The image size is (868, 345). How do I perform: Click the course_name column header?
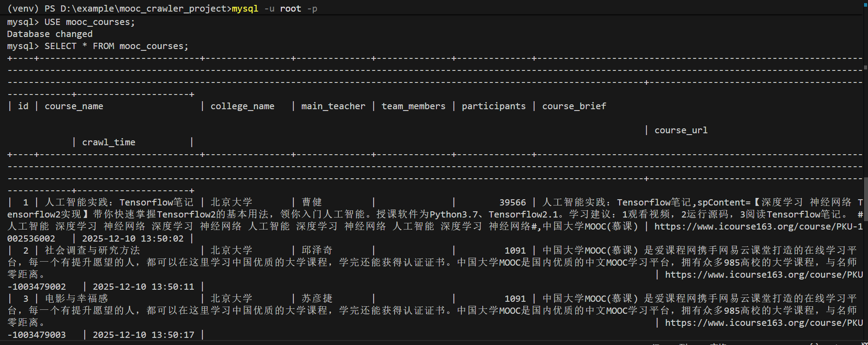74,106
